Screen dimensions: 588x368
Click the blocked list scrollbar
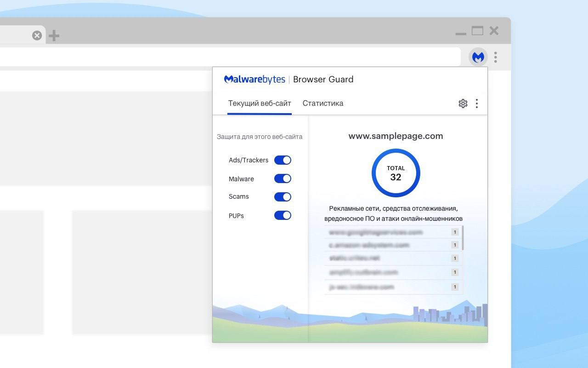463,238
